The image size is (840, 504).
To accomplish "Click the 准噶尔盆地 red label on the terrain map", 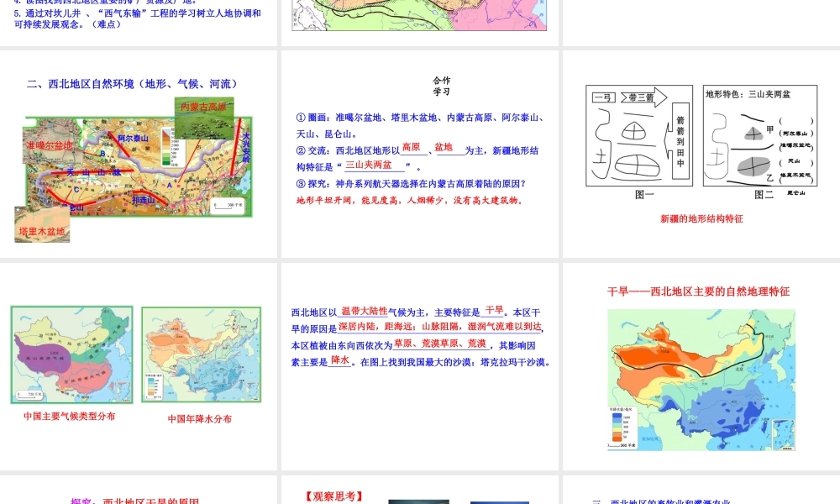I will tap(50, 145).
